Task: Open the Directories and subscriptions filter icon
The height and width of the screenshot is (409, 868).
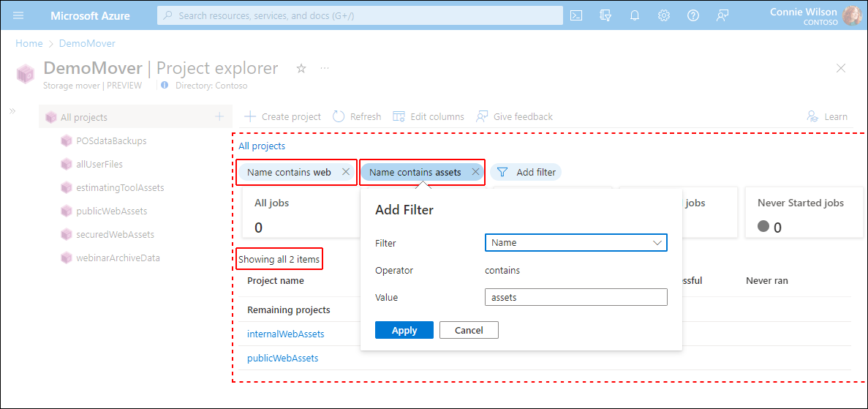Action: click(x=605, y=15)
